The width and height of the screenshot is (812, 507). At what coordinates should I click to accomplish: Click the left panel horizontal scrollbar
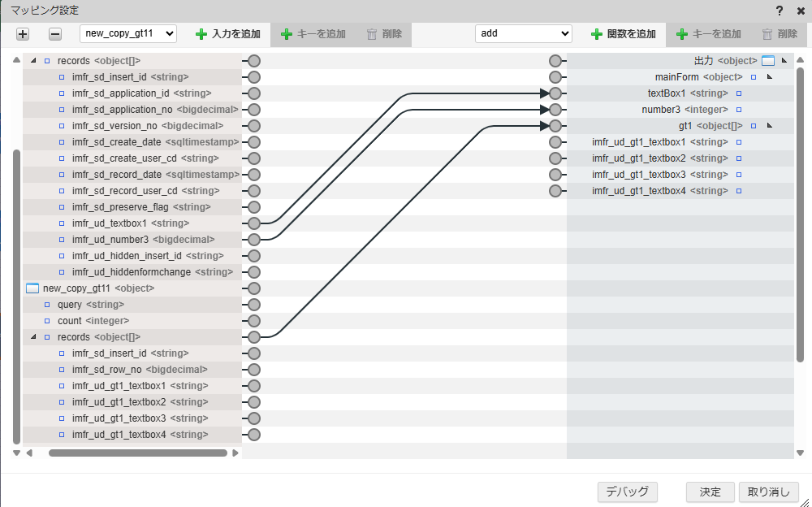(138, 453)
